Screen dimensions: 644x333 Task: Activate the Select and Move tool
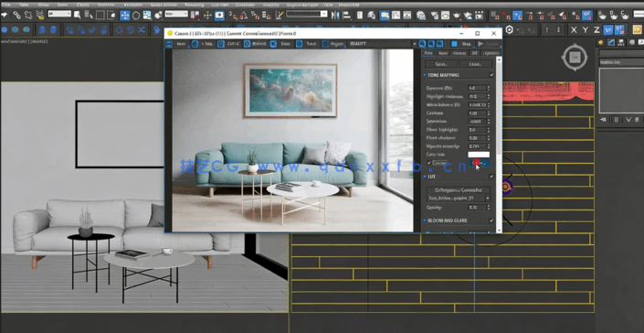[x=125, y=16]
